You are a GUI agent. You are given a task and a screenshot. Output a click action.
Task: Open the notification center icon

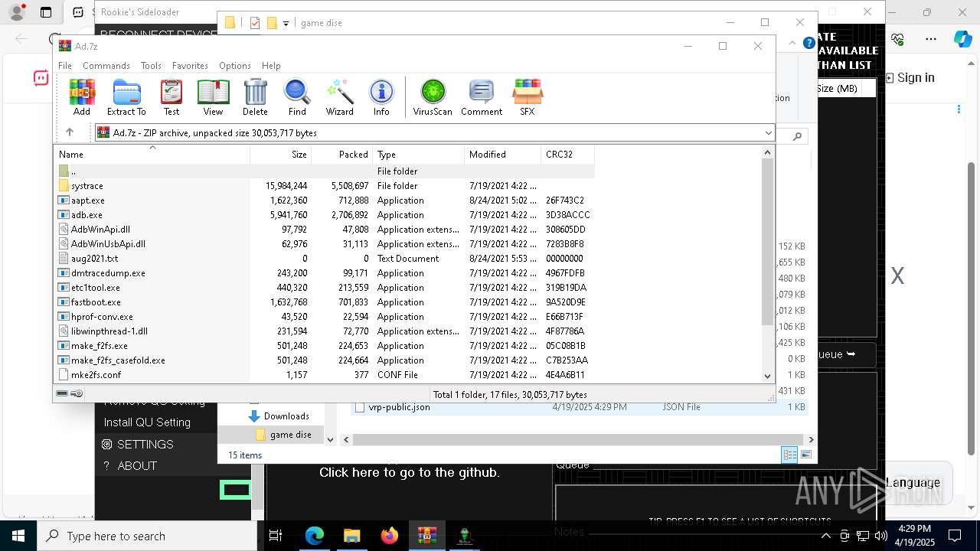[x=955, y=536]
